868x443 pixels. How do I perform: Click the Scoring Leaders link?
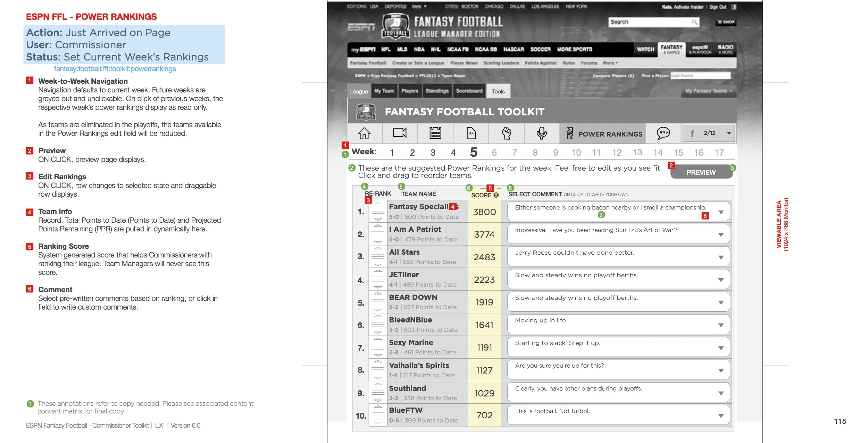pos(501,63)
